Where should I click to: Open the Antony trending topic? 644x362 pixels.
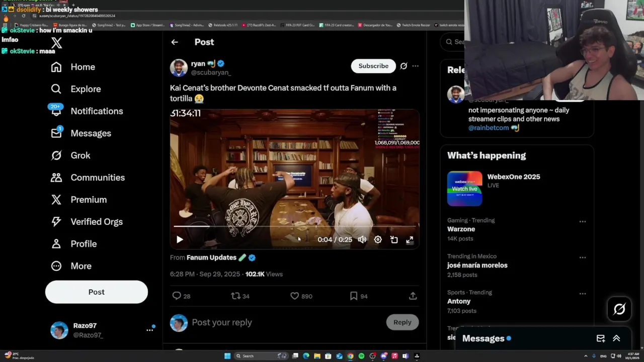(x=459, y=301)
